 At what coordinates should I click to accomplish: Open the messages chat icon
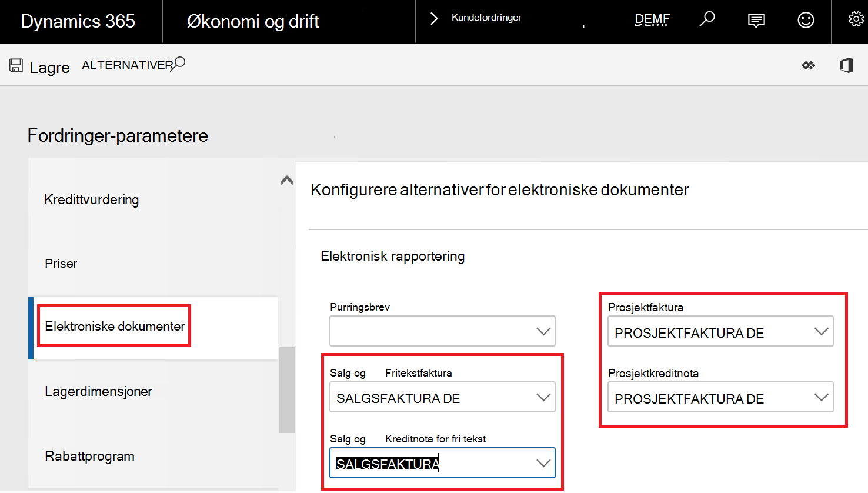coord(756,21)
